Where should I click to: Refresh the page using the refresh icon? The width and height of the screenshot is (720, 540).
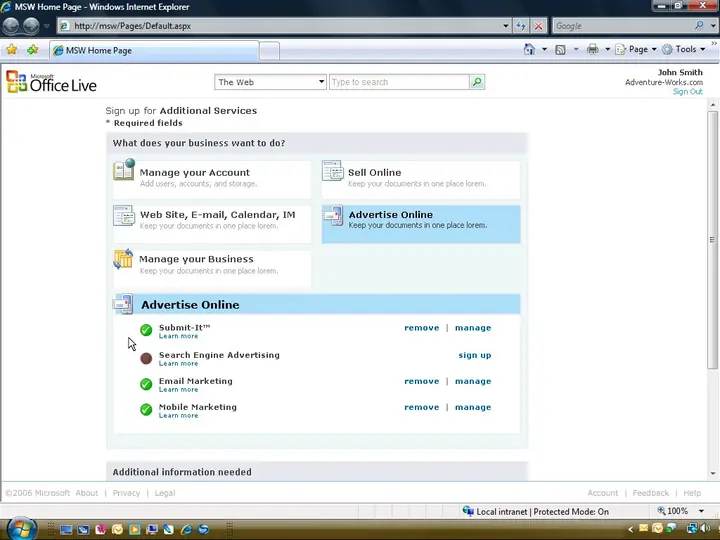521,26
